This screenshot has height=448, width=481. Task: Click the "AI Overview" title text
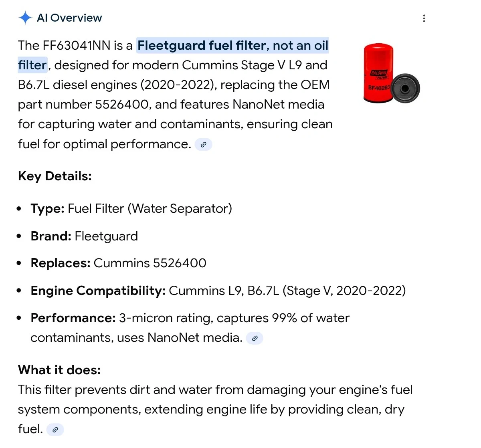click(69, 18)
